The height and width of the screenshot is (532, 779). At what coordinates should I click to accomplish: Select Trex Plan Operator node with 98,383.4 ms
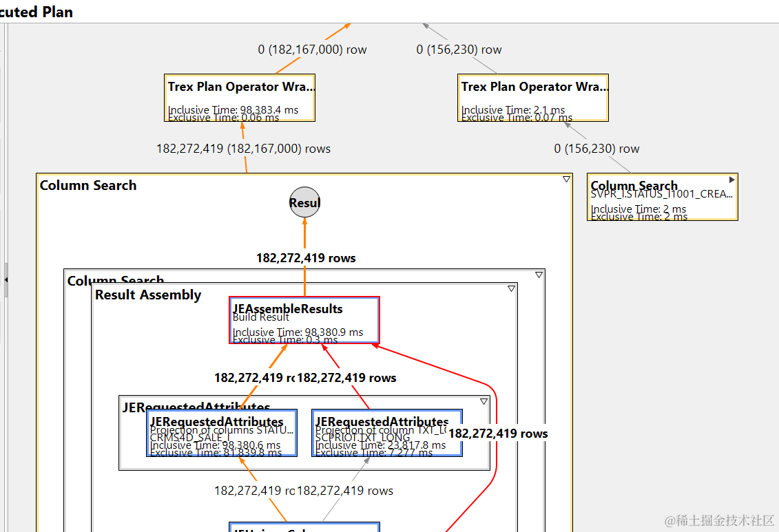click(x=240, y=98)
